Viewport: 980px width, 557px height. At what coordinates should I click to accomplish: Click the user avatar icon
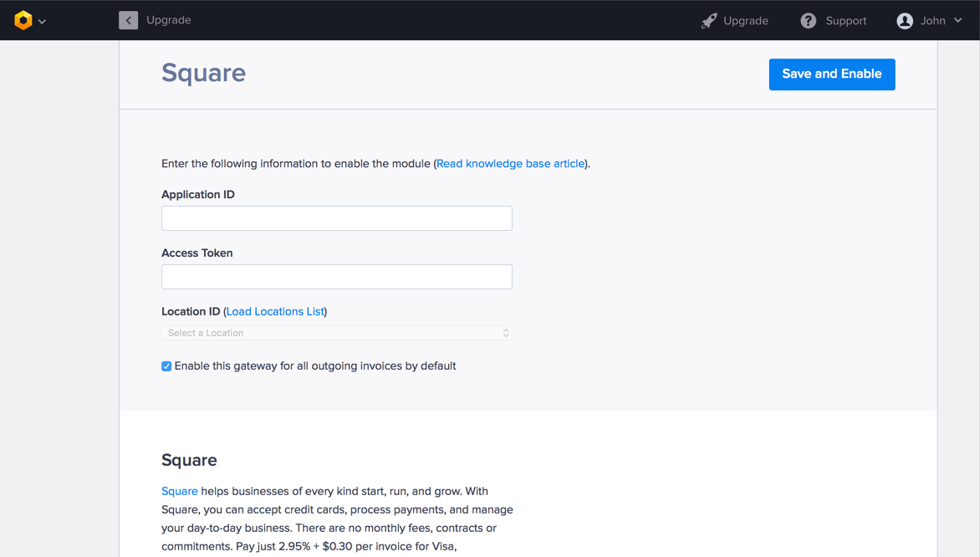(x=905, y=21)
